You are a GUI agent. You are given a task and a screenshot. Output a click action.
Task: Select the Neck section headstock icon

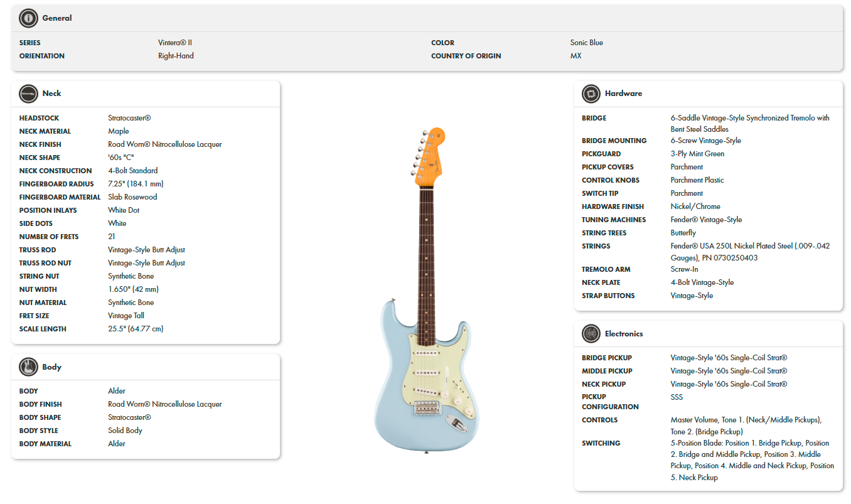point(28,94)
